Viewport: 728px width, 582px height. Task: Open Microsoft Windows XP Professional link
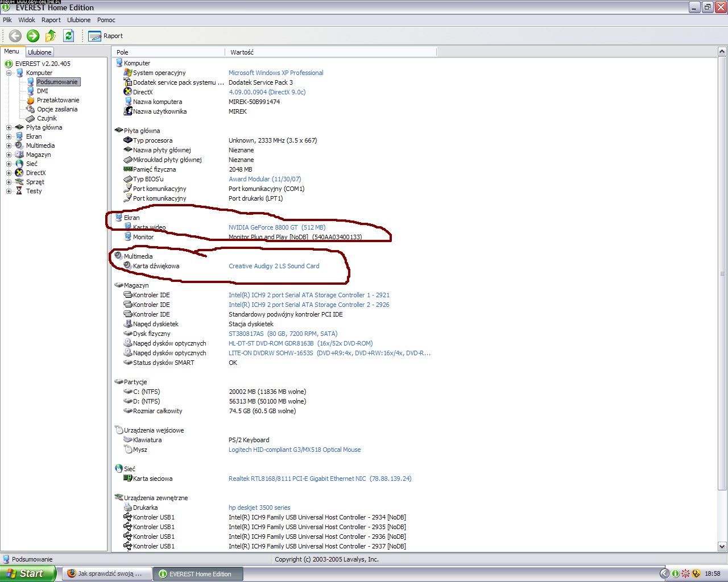pos(276,73)
